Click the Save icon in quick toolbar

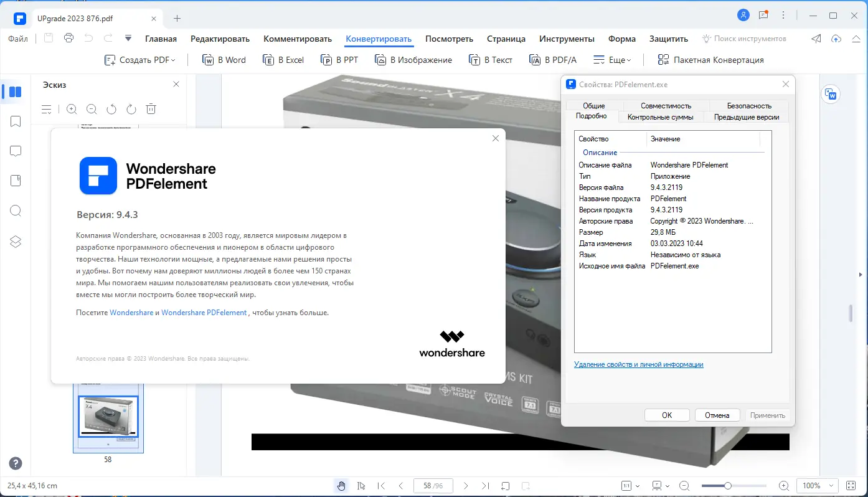[x=49, y=39]
